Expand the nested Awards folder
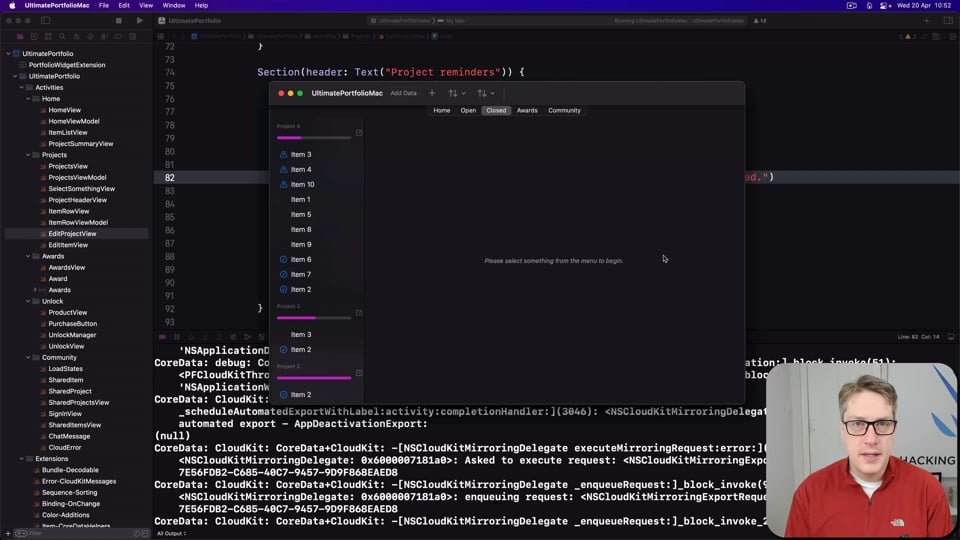Image resolution: width=960 pixels, height=540 pixels. 35,290
